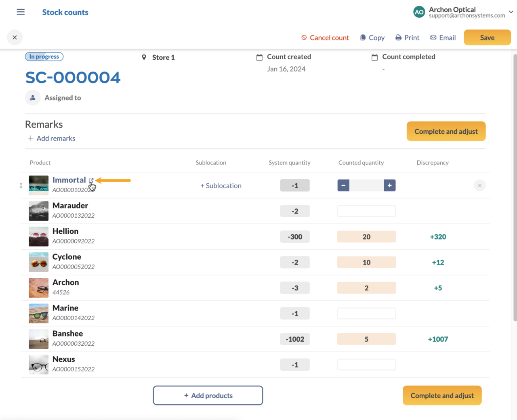The height and width of the screenshot is (420, 517).
Task: Open Immortal product via its external link icon
Action: [90, 180]
